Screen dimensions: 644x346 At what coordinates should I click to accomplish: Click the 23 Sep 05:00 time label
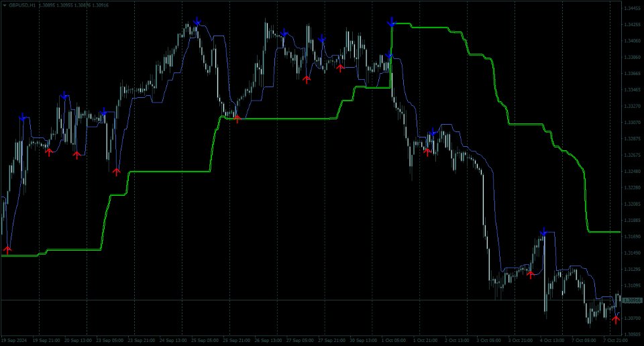[x=109, y=340]
